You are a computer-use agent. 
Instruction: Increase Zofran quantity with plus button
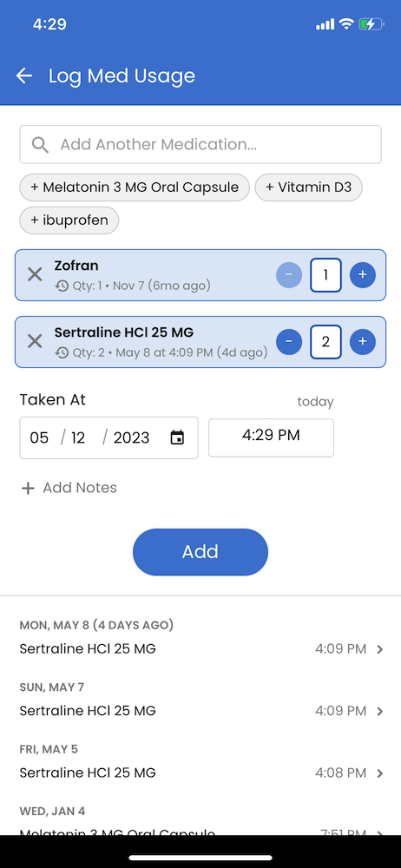[x=363, y=274]
